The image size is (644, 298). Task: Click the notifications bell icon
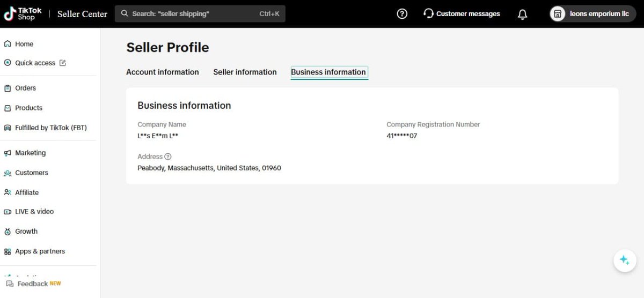click(522, 14)
